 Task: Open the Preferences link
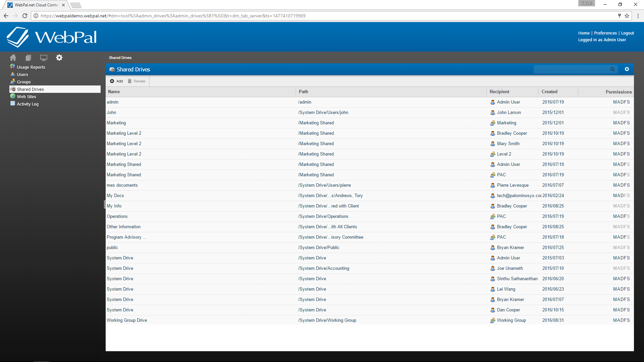click(x=605, y=33)
